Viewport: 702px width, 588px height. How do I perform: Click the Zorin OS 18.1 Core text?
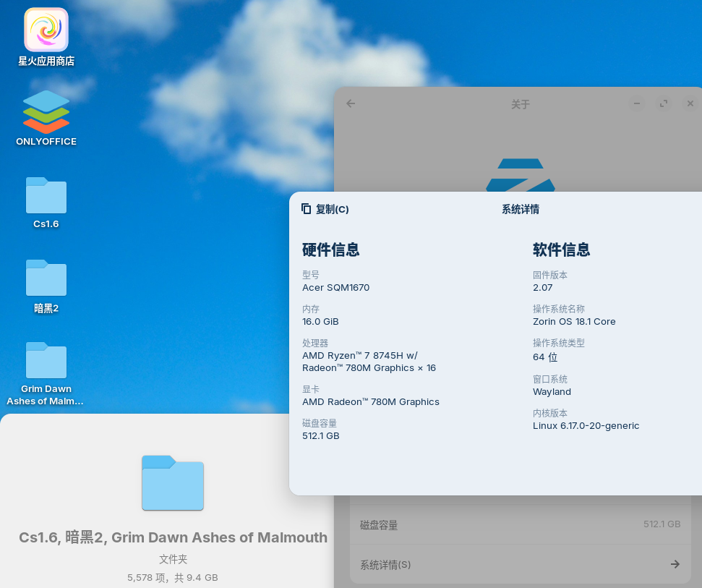[x=574, y=322]
